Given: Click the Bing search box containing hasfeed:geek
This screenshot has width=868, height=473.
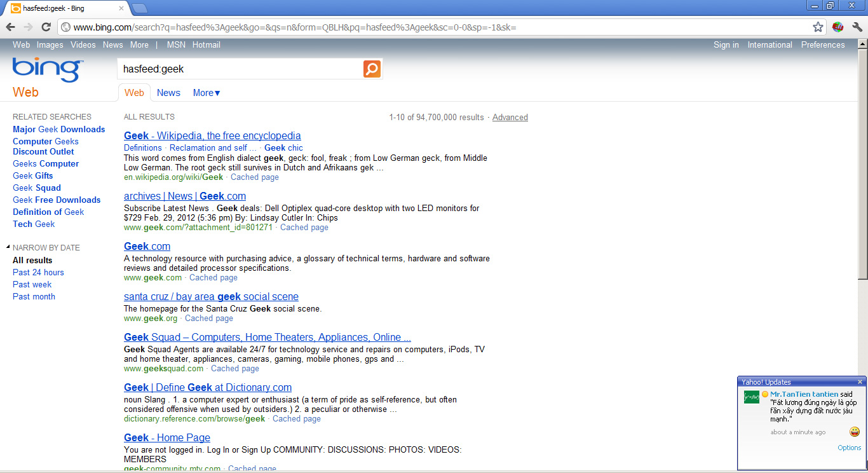Looking at the screenshot, I should pyautogui.click(x=240, y=69).
